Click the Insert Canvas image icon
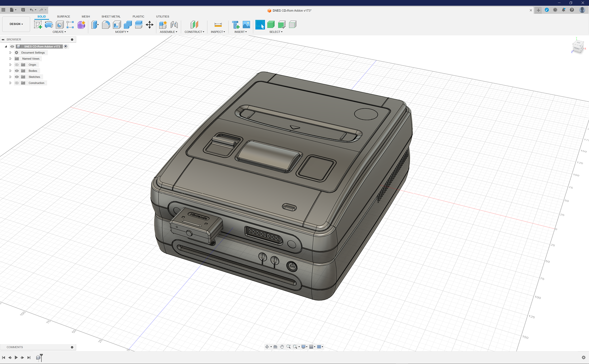The height and width of the screenshot is (364, 589). coord(246,25)
